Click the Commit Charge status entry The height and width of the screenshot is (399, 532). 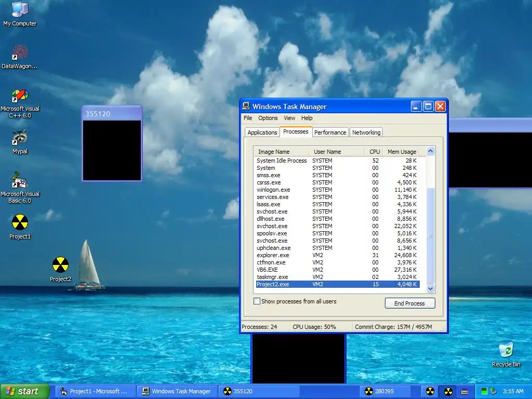[x=394, y=327]
